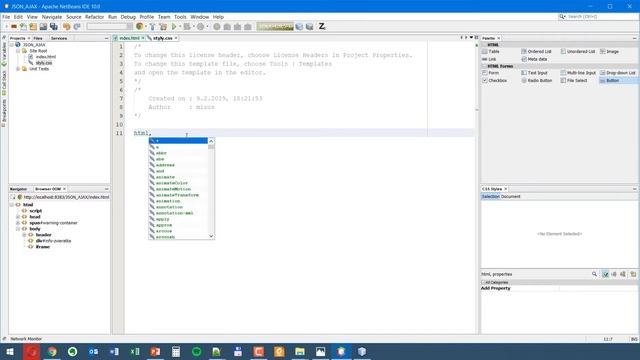Click the Save All toolbar icon

[x=53, y=27]
